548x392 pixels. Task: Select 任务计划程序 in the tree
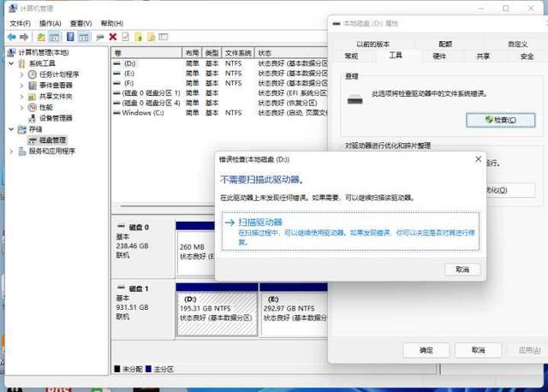(x=59, y=74)
